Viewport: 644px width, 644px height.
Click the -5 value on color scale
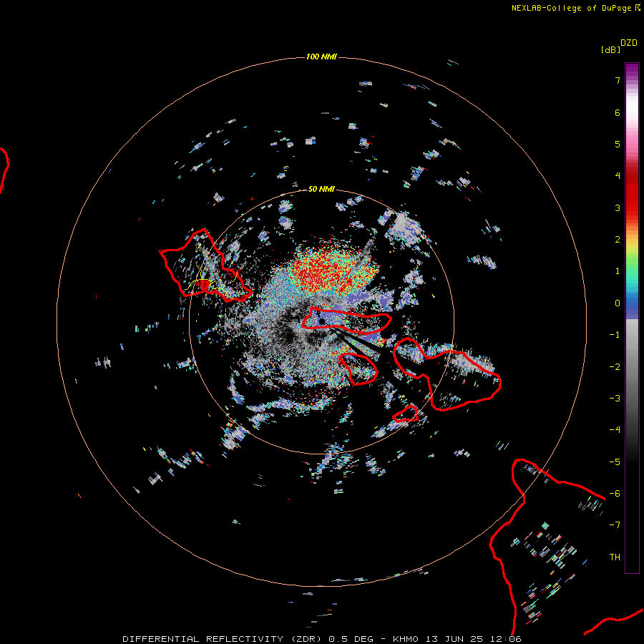tap(615, 462)
